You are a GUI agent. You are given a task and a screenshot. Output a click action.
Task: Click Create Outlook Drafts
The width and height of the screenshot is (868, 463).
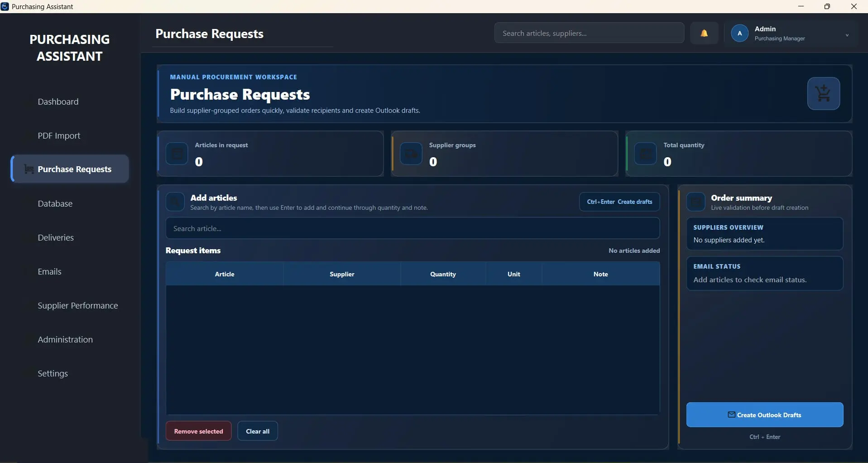pos(765,415)
